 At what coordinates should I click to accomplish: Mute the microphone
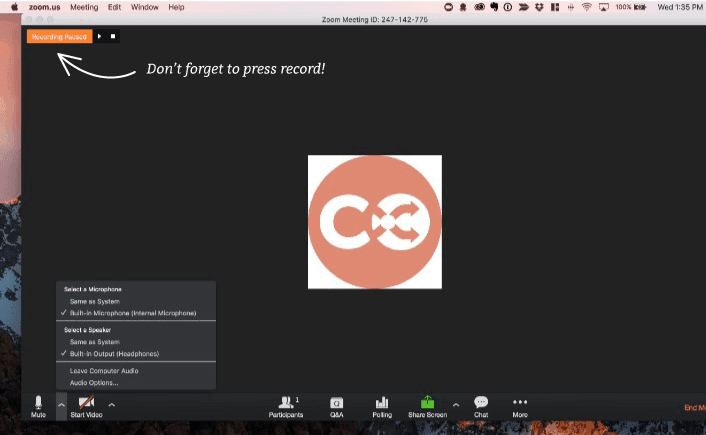(38, 402)
